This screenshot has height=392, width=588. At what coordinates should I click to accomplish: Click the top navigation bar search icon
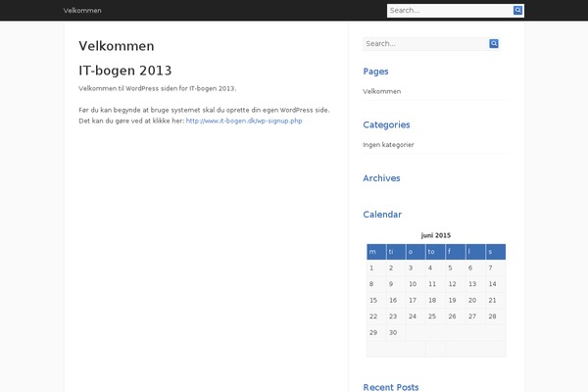517,11
